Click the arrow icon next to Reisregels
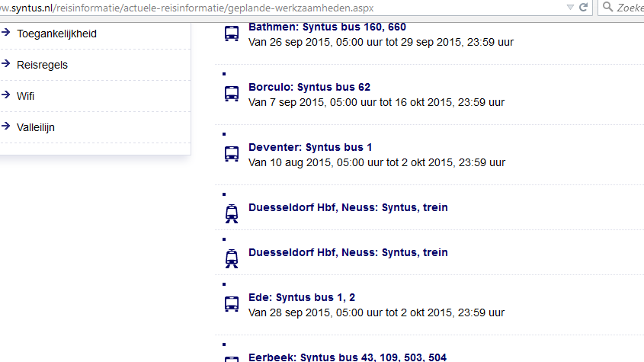 (x=6, y=63)
